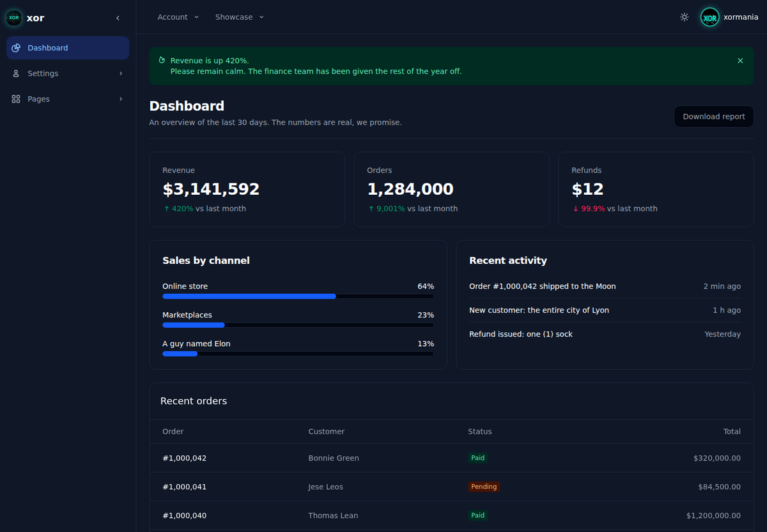Click the Total column header
This screenshot has height=532, width=767.
point(732,432)
